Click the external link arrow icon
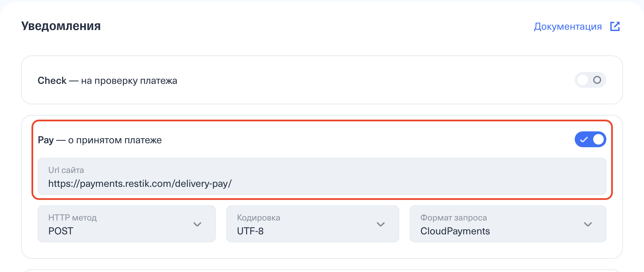 point(615,26)
